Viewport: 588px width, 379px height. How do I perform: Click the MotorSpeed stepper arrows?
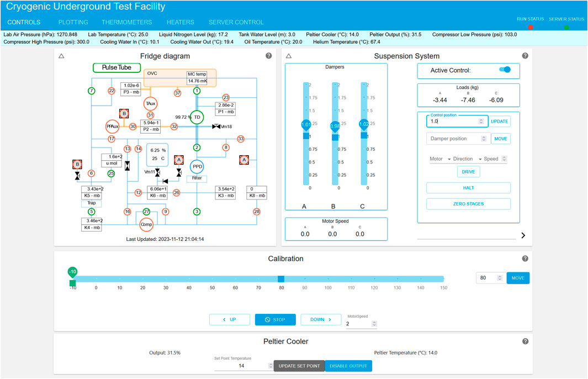click(x=374, y=323)
